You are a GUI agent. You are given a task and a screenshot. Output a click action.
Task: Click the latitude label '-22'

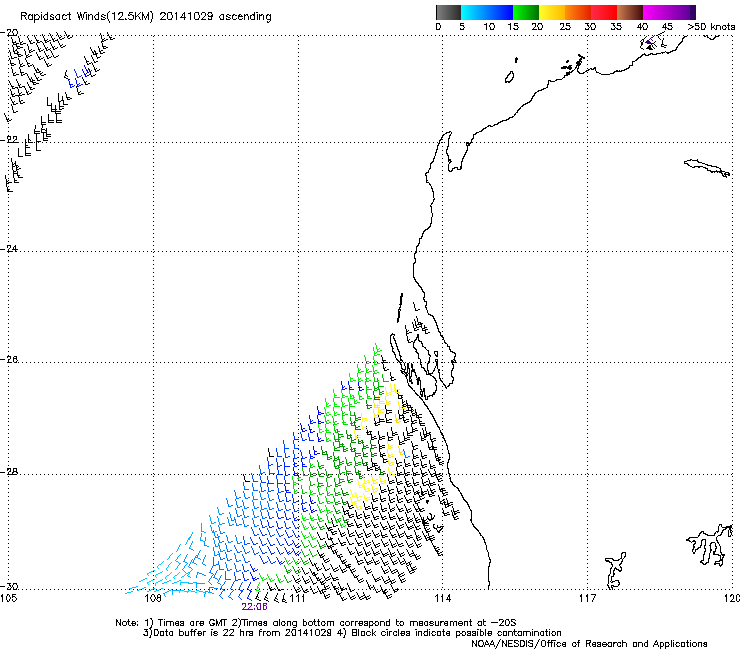[x=10, y=140]
